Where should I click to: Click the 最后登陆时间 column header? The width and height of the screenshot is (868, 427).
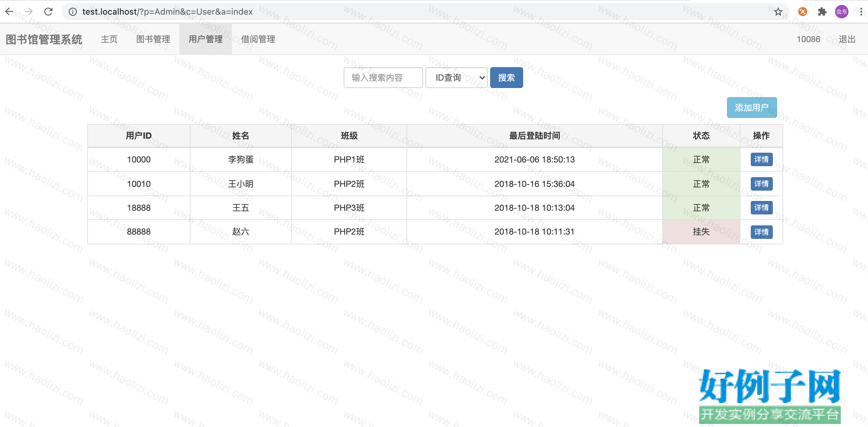pyautogui.click(x=534, y=136)
